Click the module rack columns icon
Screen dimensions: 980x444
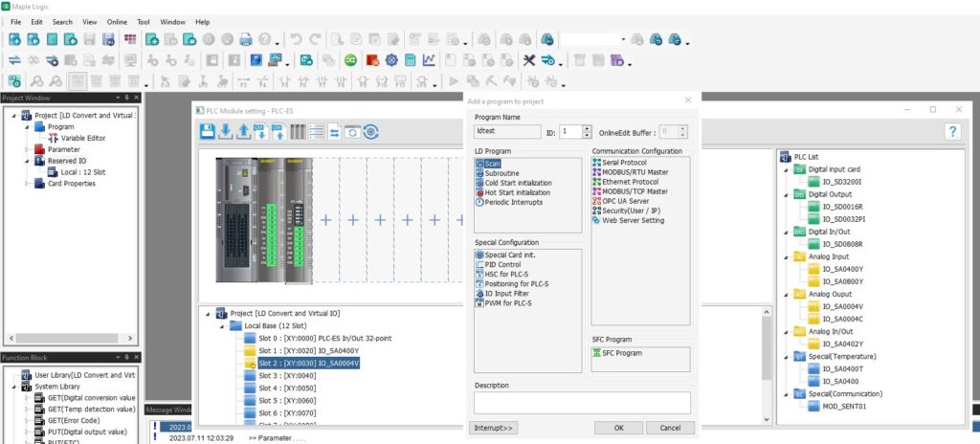pos(298,132)
